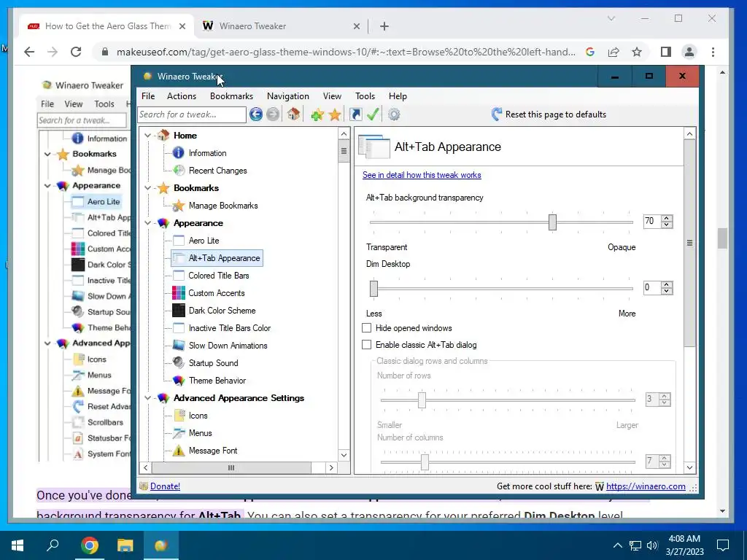This screenshot has height=560, width=747.
Task: Open the Tools menu
Action: (x=365, y=96)
